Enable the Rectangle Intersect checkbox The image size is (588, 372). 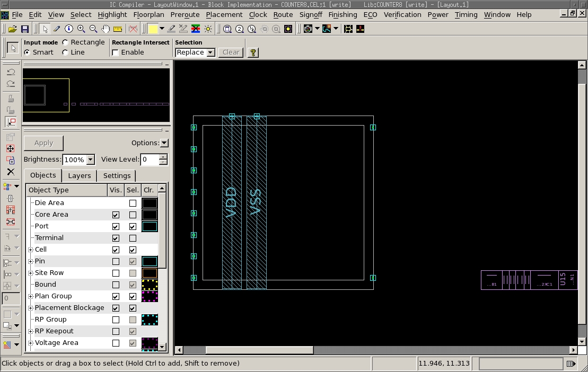point(116,52)
